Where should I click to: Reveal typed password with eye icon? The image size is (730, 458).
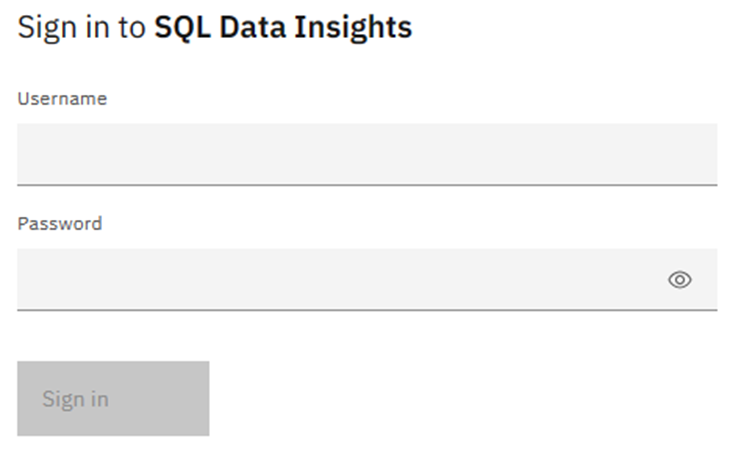pyautogui.click(x=679, y=280)
